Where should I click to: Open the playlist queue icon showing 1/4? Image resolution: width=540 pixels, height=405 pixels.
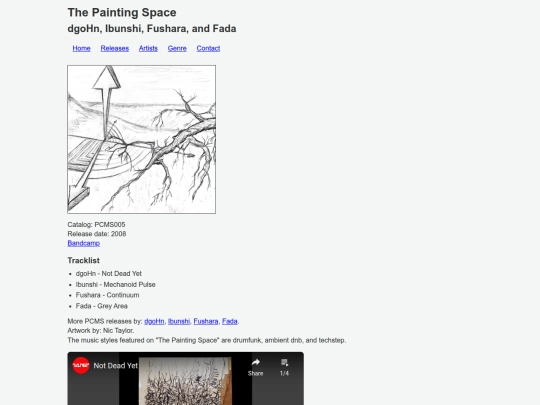[x=284, y=362]
